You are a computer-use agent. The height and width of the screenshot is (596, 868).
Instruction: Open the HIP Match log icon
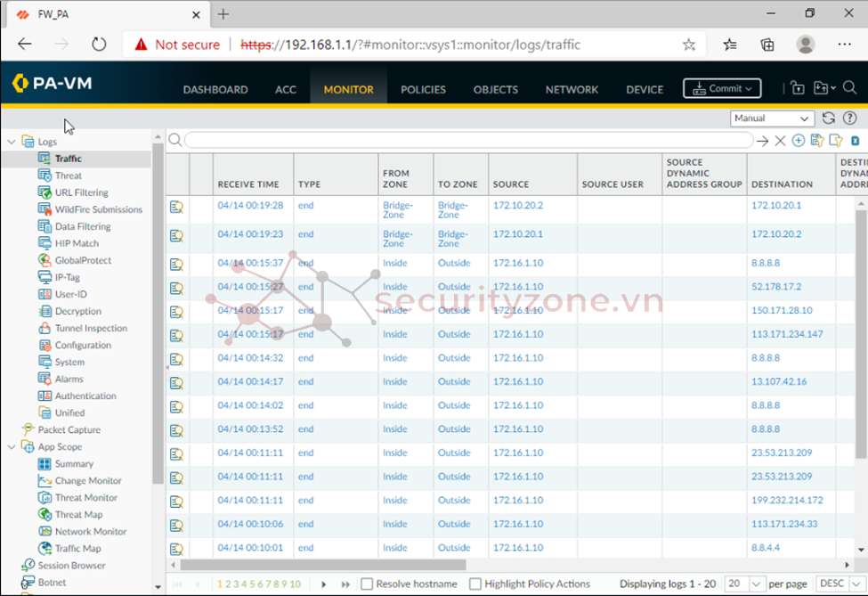click(45, 243)
